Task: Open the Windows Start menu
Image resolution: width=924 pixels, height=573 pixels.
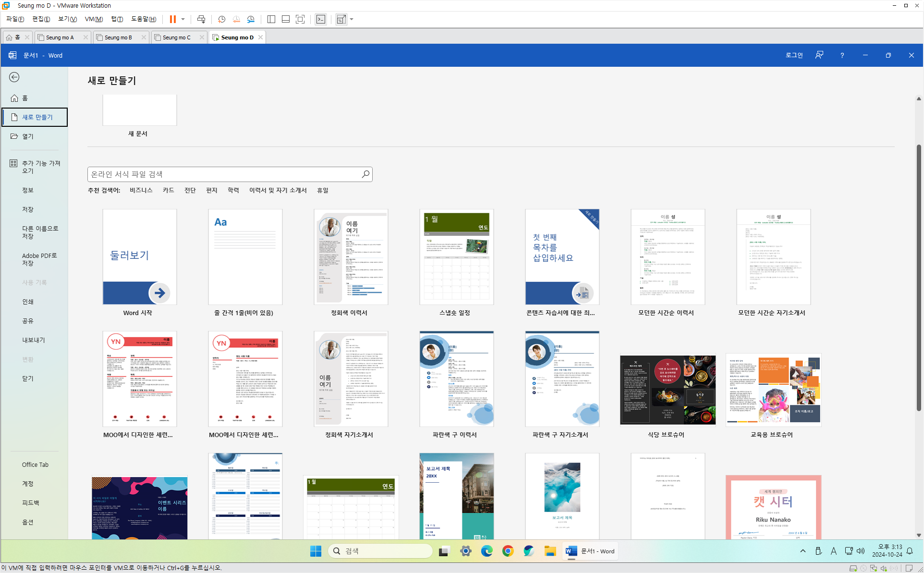Action: click(x=316, y=551)
